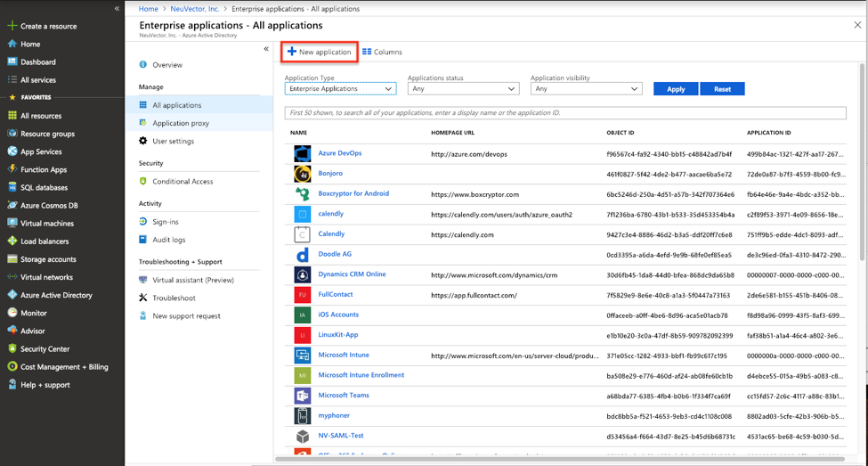Click the Reset filter button
The image size is (868, 466).
(x=722, y=89)
